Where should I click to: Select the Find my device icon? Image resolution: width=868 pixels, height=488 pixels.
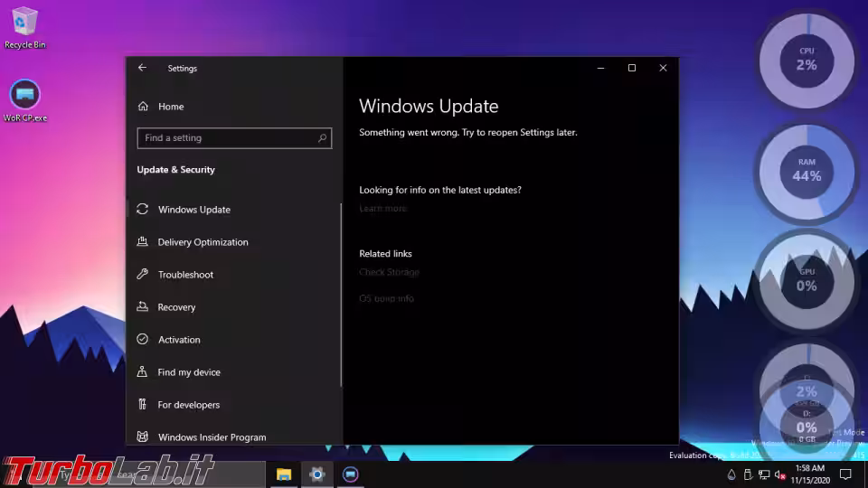tap(142, 371)
